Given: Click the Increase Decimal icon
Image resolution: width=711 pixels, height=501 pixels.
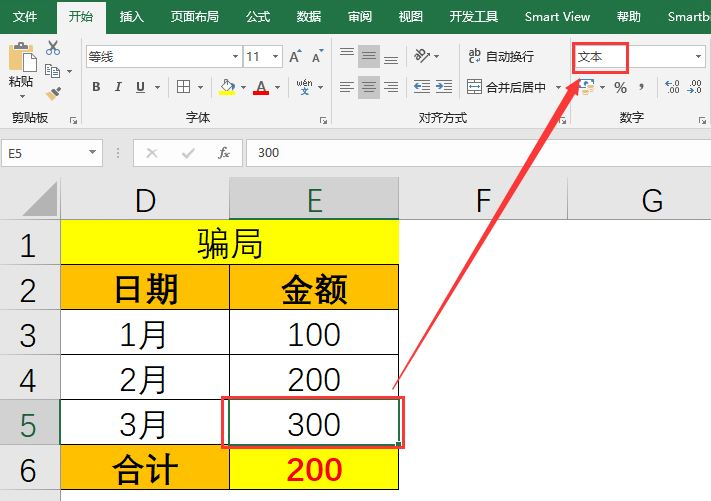Looking at the screenshot, I should [x=673, y=88].
